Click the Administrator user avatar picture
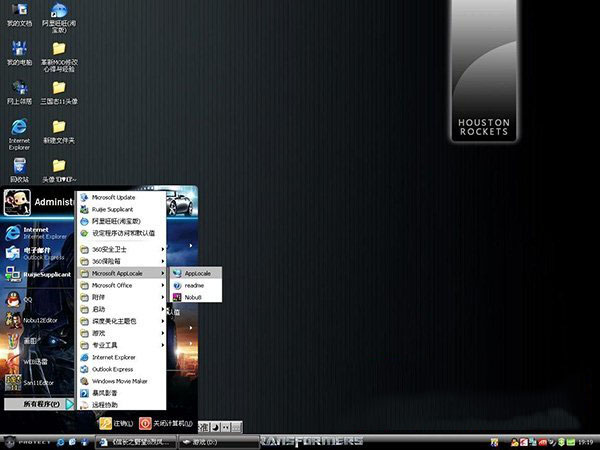The width and height of the screenshot is (600, 450). point(17,203)
